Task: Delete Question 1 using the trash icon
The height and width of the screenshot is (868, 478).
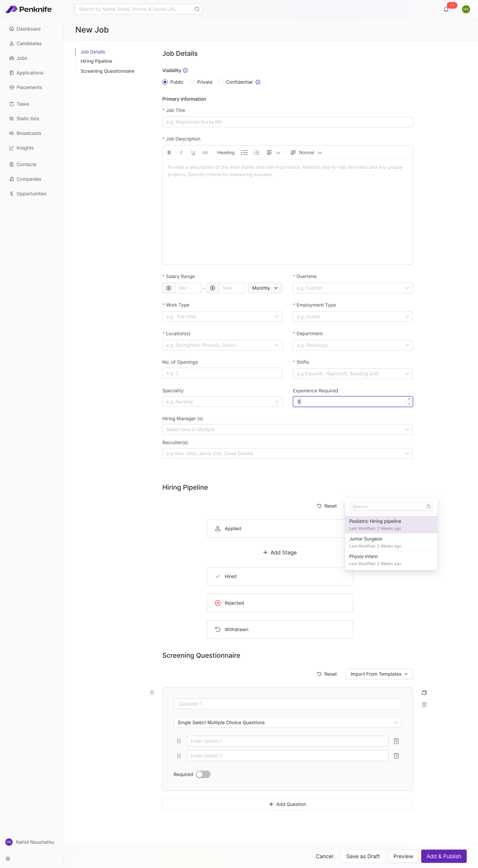Action: pyautogui.click(x=424, y=705)
